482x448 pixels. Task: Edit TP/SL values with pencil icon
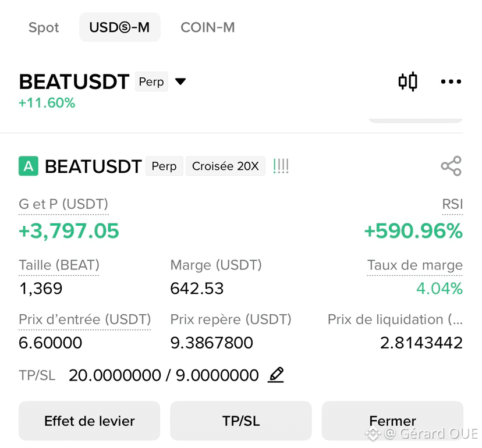276,375
